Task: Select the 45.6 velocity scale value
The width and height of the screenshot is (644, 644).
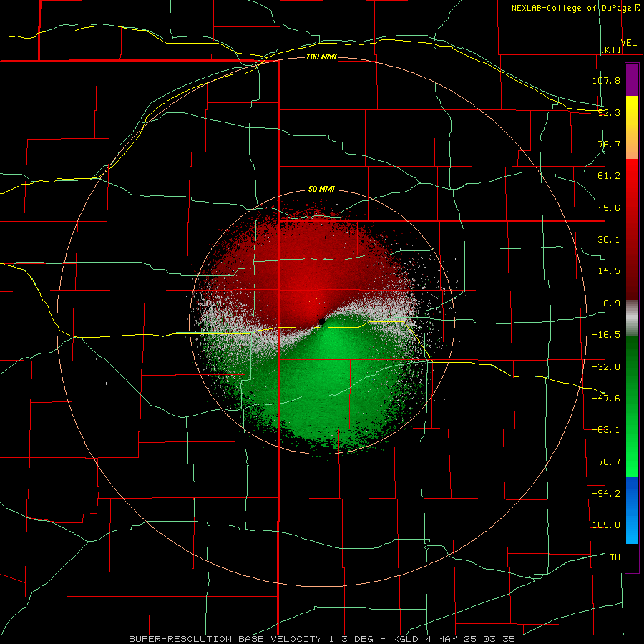Action: click(x=609, y=208)
